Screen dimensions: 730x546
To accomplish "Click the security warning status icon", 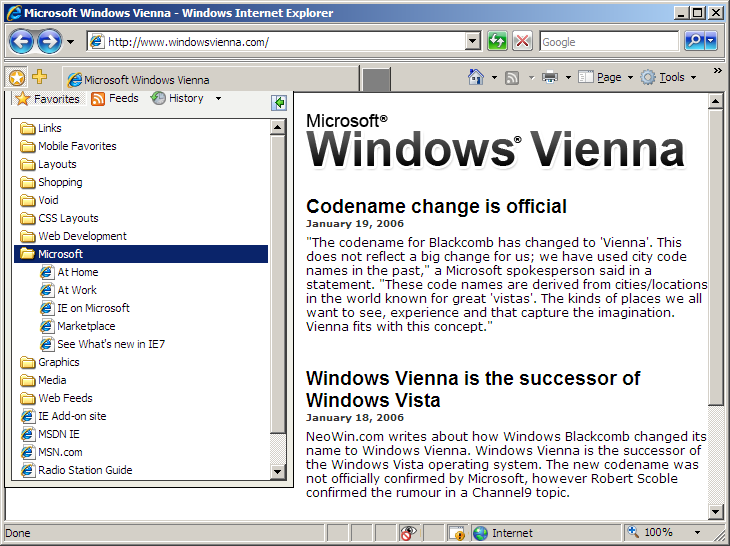I will (x=457, y=533).
